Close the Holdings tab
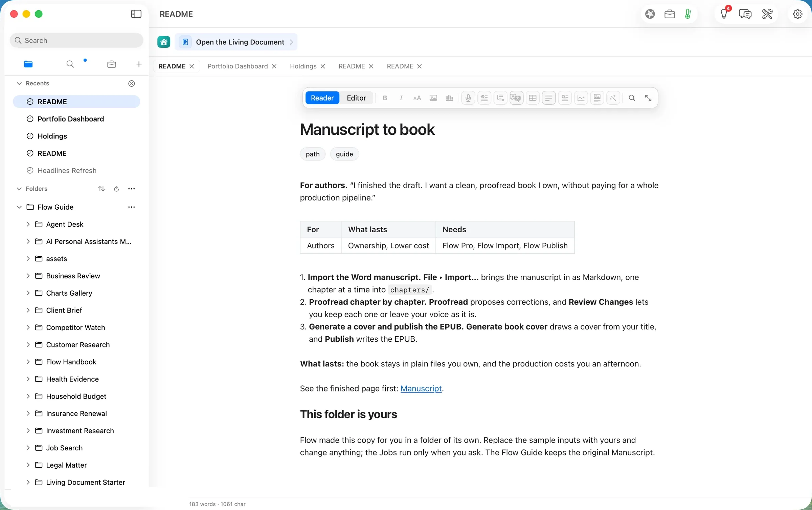This screenshot has height=510, width=812. [x=323, y=66]
